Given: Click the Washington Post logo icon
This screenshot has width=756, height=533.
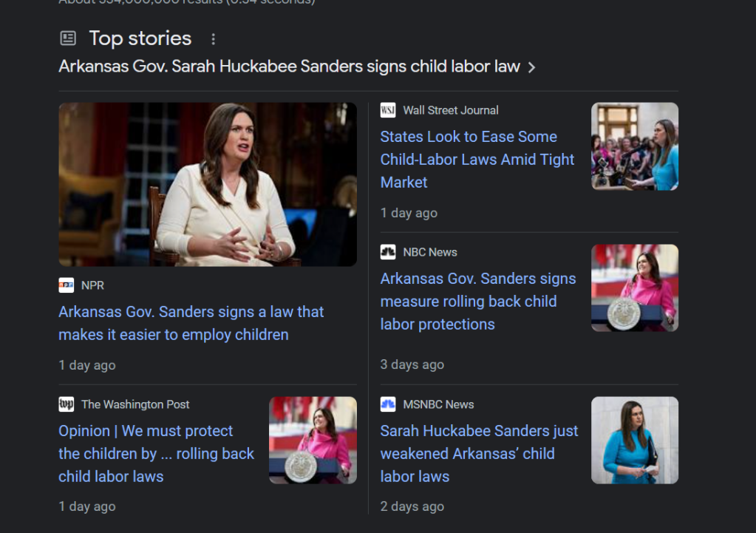Looking at the screenshot, I should pos(67,404).
